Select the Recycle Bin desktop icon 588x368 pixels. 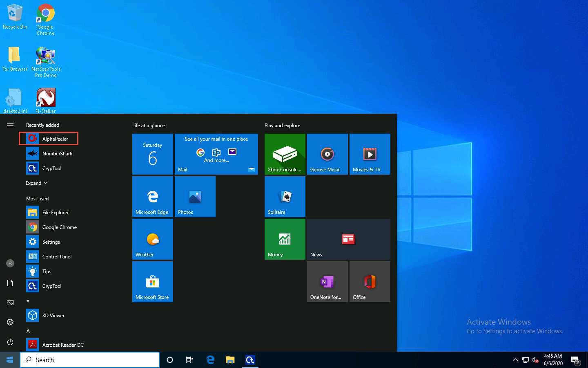coord(15,17)
